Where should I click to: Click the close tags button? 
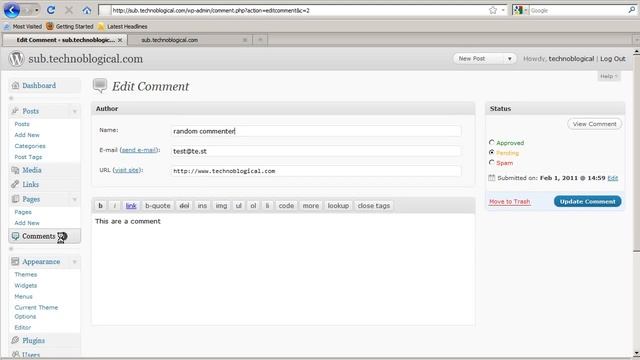(373, 206)
